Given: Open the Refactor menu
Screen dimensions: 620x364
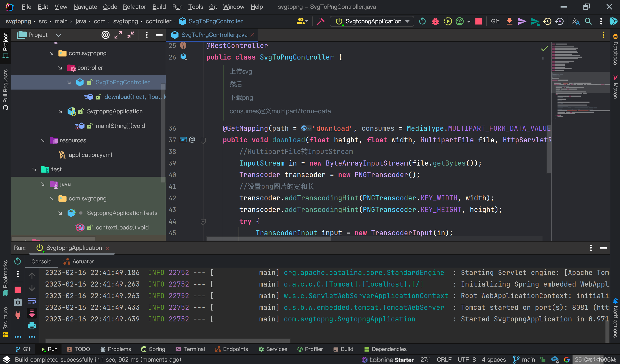Looking at the screenshot, I should pos(134,7).
